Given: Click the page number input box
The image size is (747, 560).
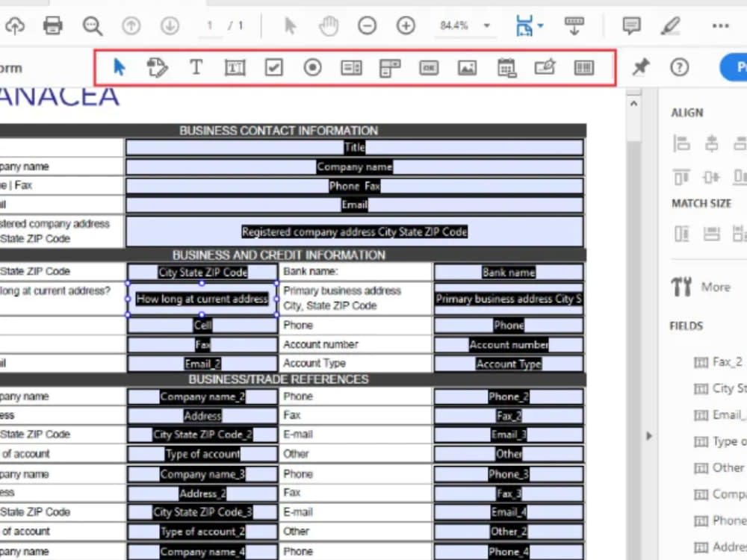Looking at the screenshot, I should click(x=210, y=25).
